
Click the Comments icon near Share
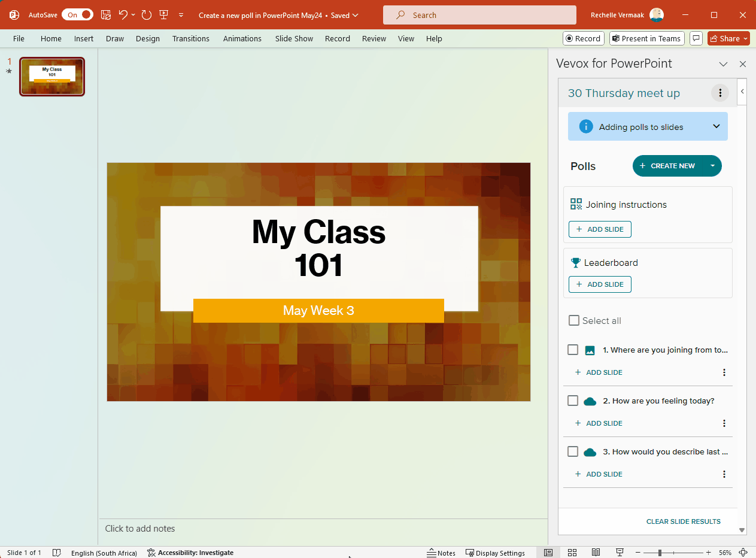click(696, 38)
